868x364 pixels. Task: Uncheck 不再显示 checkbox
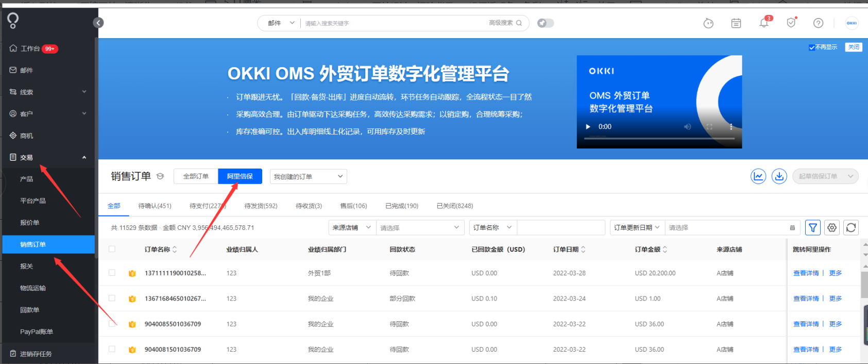(x=812, y=47)
